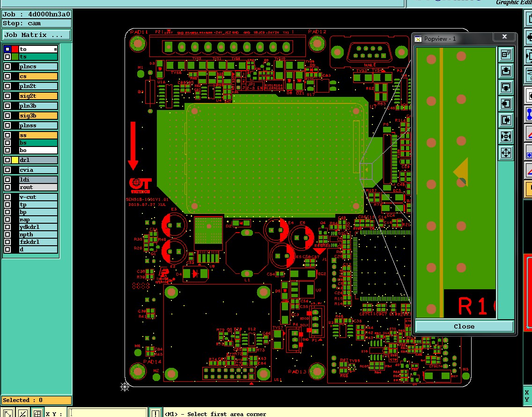
Task: Toggle the checkbox for the cs layer
Action: pos(7,76)
